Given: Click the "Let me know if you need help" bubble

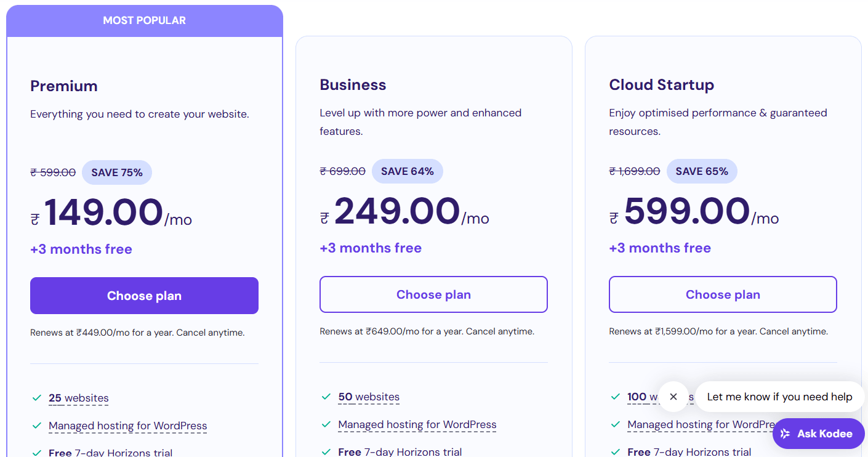Looking at the screenshot, I should click(779, 397).
